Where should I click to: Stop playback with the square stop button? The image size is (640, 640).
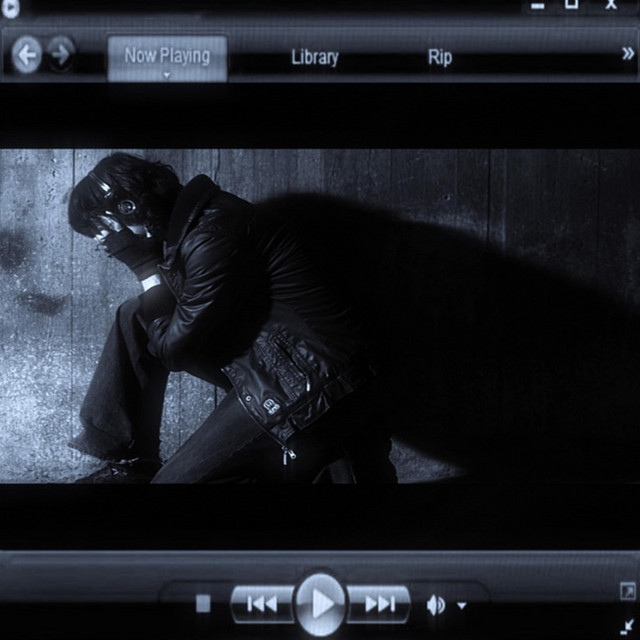[x=203, y=604]
